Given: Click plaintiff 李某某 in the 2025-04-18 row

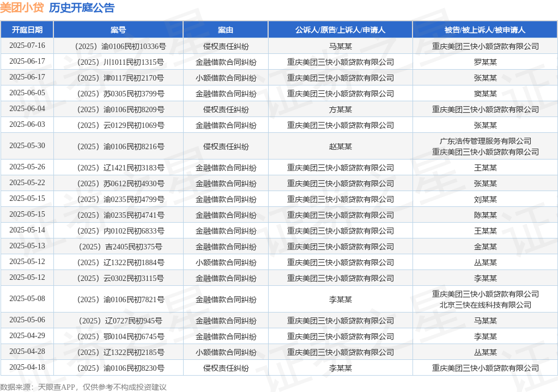Looking at the screenshot, I should [340, 368].
